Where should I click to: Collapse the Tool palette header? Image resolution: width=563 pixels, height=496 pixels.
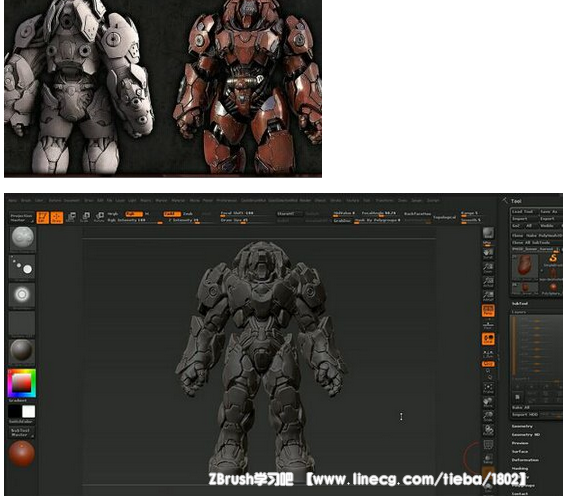tap(516, 201)
